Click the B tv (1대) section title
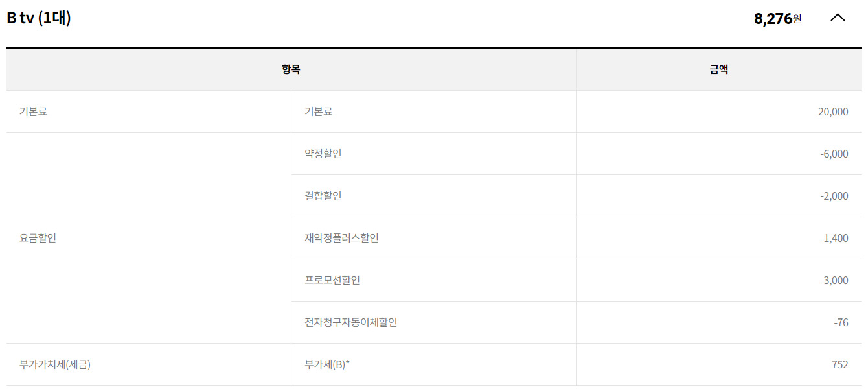This screenshot has width=868, height=391. click(39, 18)
